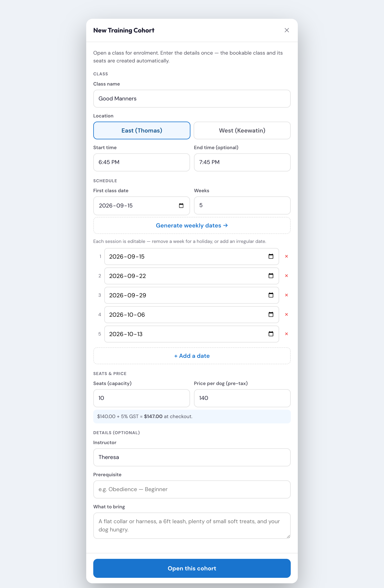Remove session 5 dated 2026-10-13
Image resolution: width=384 pixels, height=588 pixels.
tap(286, 334)
